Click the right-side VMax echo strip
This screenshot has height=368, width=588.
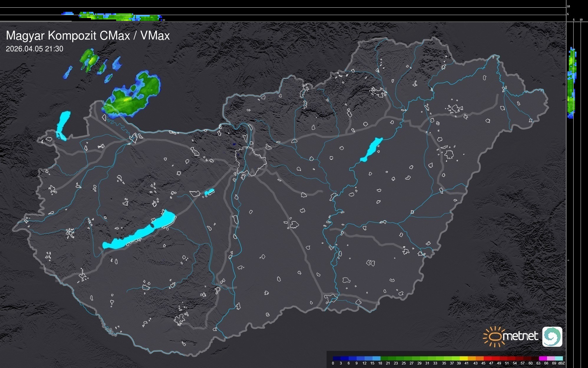571,83
